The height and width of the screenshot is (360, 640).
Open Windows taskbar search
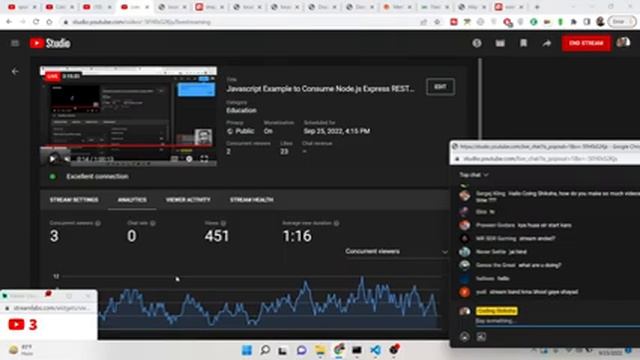pyautogui.click(x=265, y=350)
